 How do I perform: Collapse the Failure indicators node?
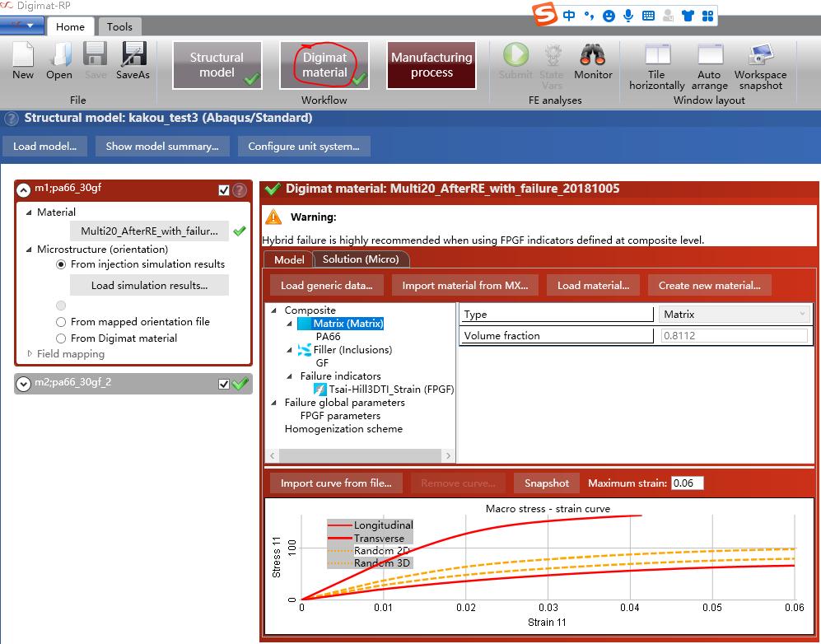(290, 376)
